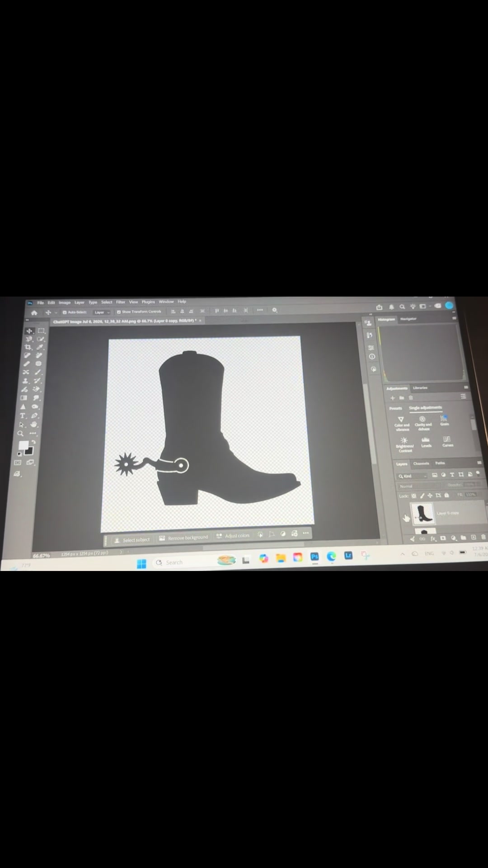Screen dimensions: 488x868
Task: Select the Clone Stamp tool
Action: [x=25, y=381]
